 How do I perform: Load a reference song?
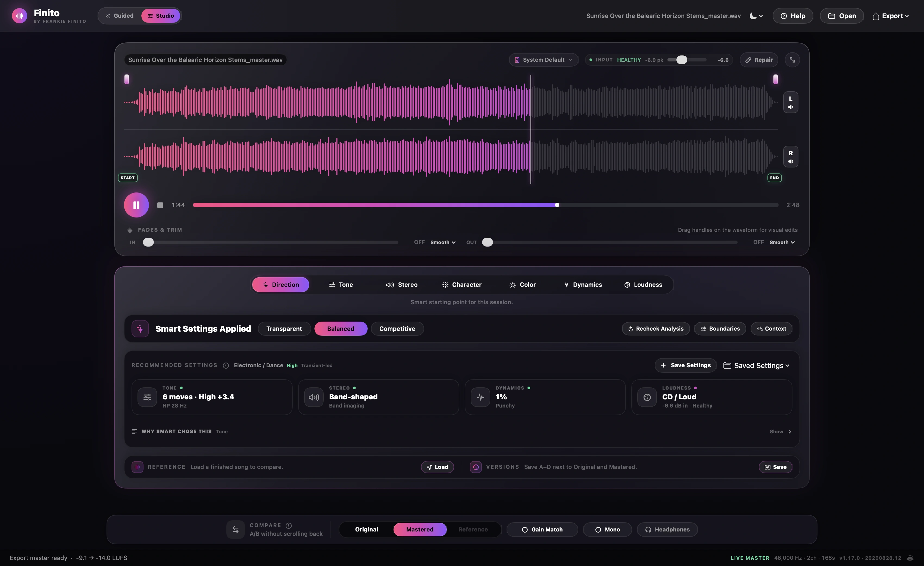coord(438,467)
